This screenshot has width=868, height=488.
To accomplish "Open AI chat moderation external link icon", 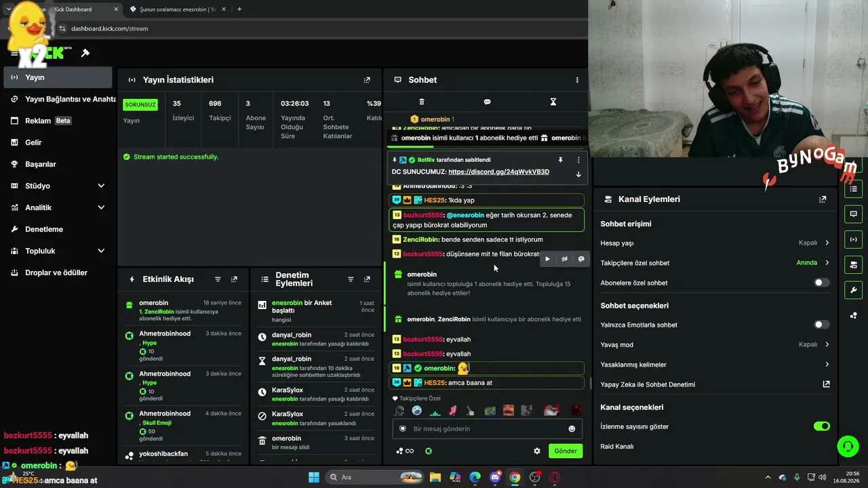I will (826, 384).
